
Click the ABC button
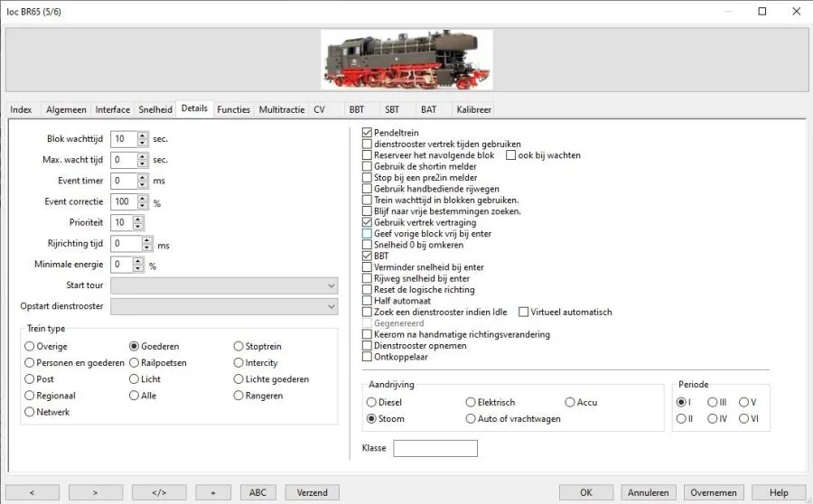pyautogui.click(x=257, y=492)
